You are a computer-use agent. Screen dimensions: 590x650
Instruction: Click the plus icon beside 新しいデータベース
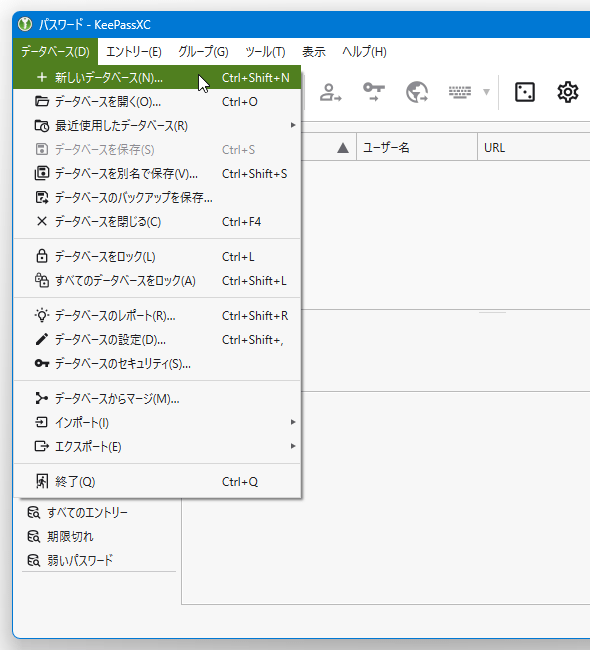(41, 78)
